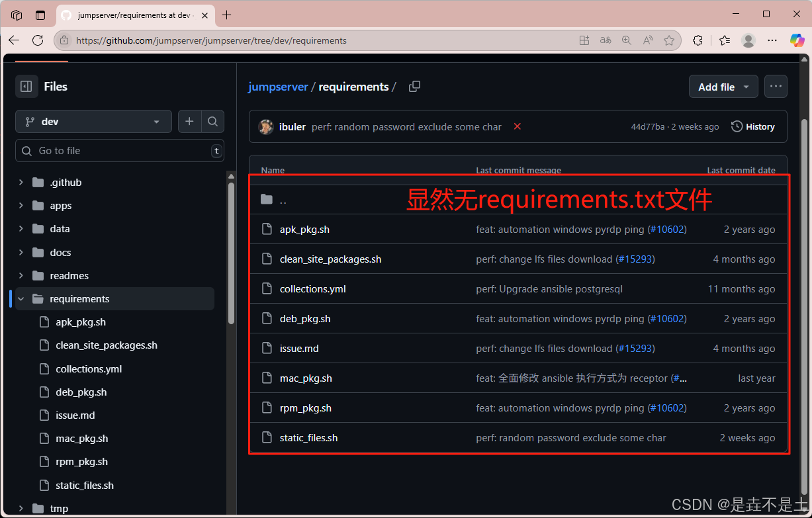Open the commit History button
812x518 pixels.
point(753,126)
